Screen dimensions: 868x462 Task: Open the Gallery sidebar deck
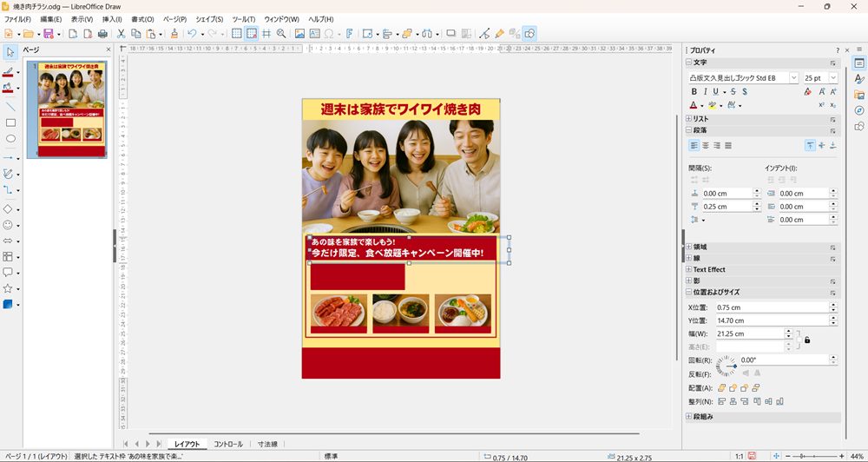pos(859,95)
